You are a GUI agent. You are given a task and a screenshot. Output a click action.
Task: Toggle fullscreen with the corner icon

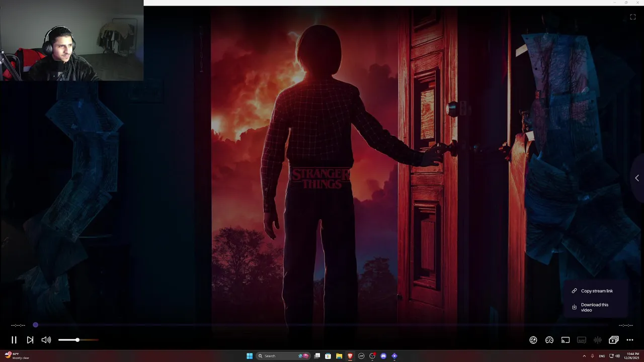pos(633,17)
